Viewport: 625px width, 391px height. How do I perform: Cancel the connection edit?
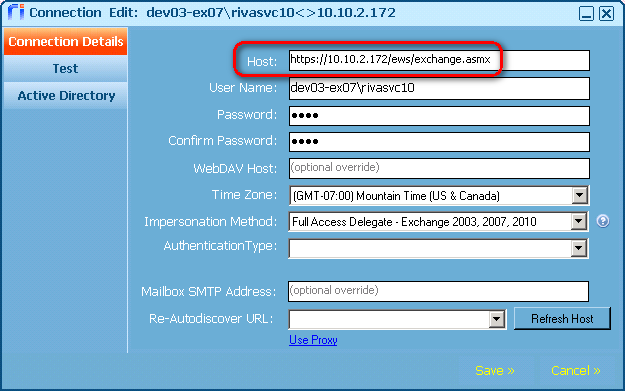[x=576, y=371]
